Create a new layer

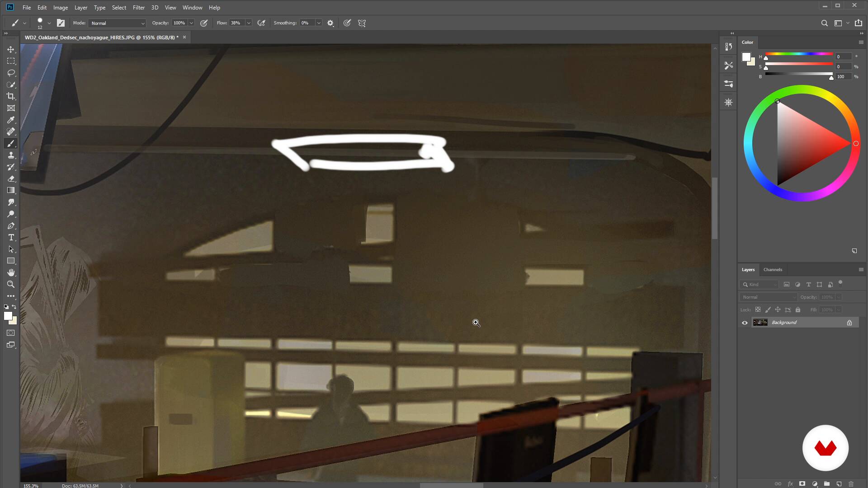pyautogui.click(x=839, y=483)
